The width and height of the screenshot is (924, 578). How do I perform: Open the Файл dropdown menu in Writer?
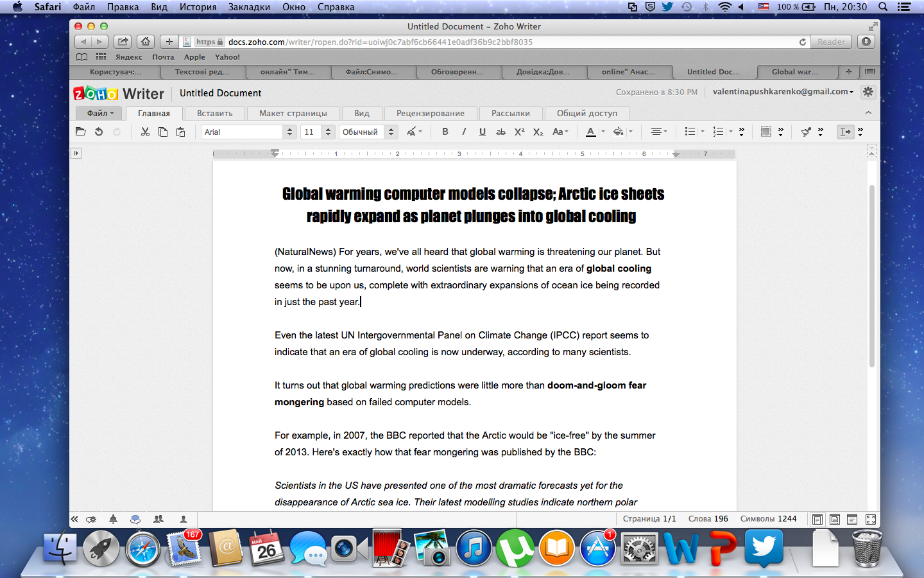click(x=100, y=113)
